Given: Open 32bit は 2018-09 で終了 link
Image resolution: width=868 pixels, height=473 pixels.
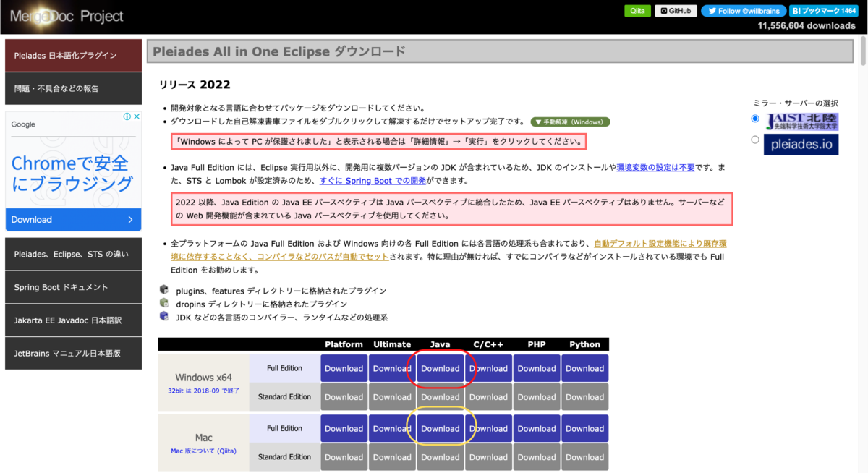Looking at the screenshot, I should coord(204,391).
